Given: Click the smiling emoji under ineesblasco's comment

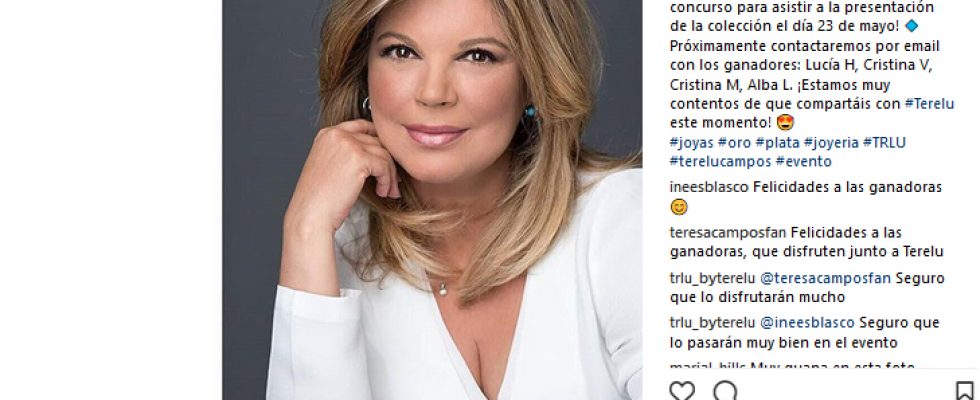Looking at the screenshot, I should (679, 207).
